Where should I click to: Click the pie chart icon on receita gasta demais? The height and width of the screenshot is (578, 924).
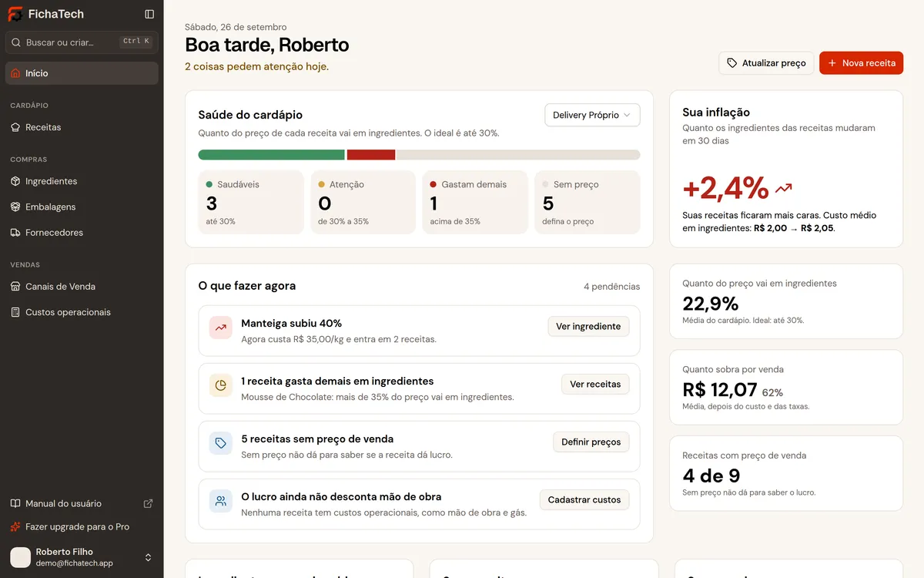221,385
